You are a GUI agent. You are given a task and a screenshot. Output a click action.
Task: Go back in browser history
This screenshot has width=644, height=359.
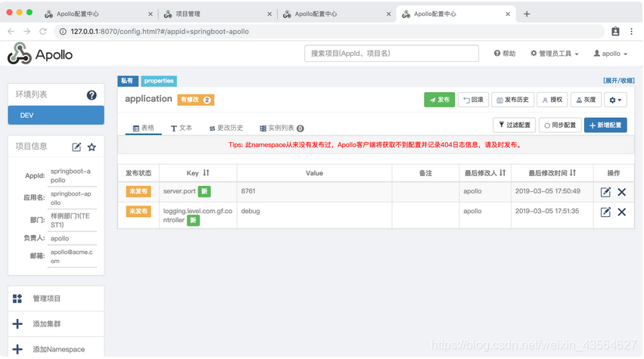click(11, 31)
